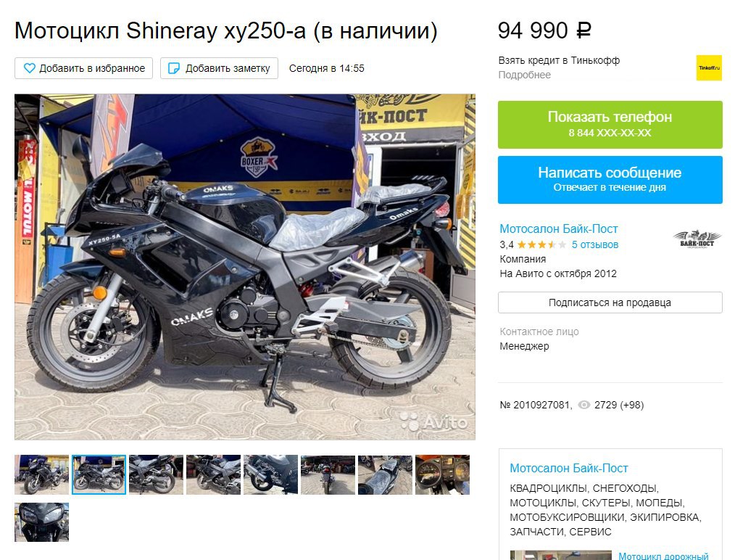Screen dimensions: 756x560
Task: Subscribe via Подписаться на продавца
Action: (x=610, y=302)
